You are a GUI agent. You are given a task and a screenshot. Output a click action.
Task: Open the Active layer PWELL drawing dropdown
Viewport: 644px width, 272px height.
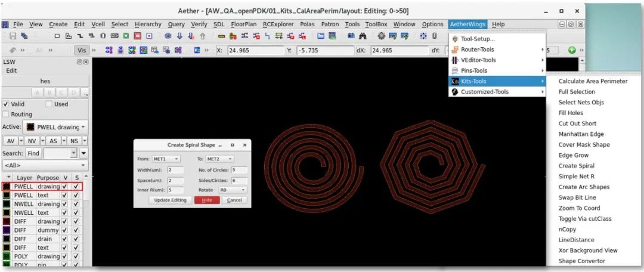pos(56,127)
